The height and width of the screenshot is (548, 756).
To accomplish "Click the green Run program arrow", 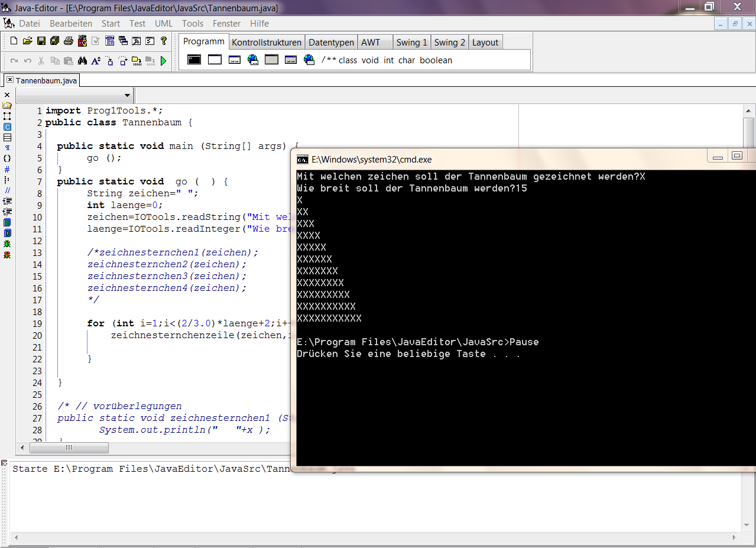I will (164, 61).
